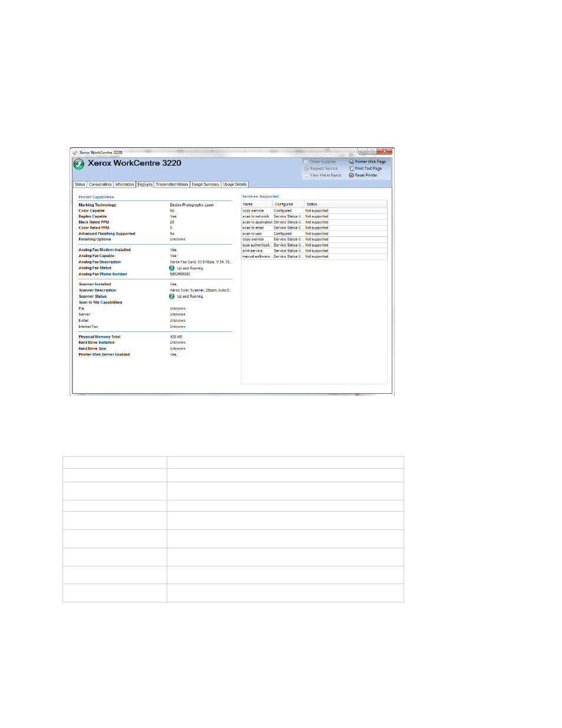This screenshot has width=562, height=728.
Task: Click the Print Test Page link
Action: 369,169
